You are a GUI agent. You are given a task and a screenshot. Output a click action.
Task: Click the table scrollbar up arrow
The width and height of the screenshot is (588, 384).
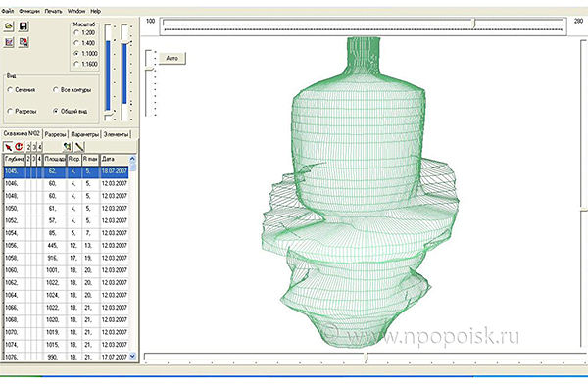132,159
